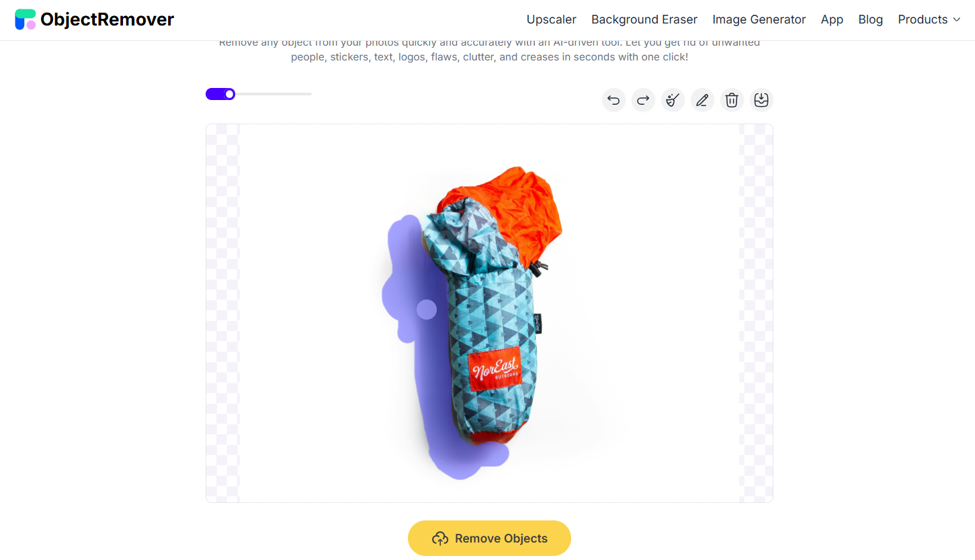Viewport: 975px width, 560px height.
Task: Click the NorEast orange label on the bag
Action: tap(495, 368)
